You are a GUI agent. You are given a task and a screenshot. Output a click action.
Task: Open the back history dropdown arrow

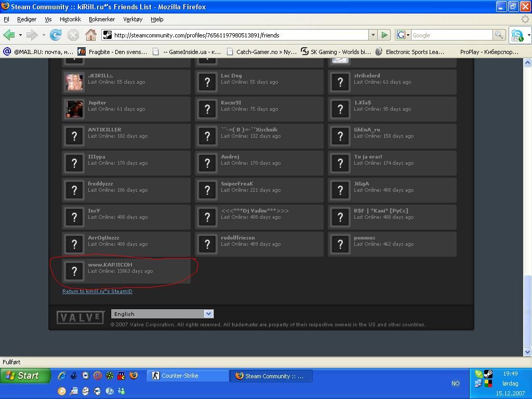point(20,35)
